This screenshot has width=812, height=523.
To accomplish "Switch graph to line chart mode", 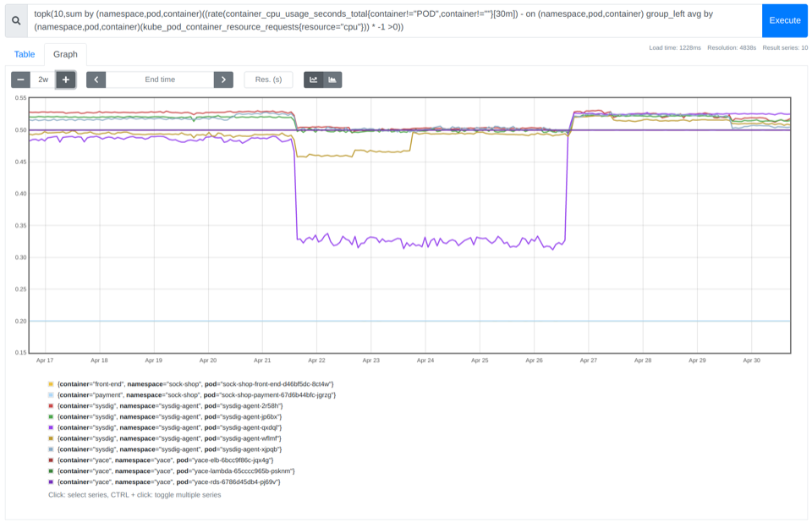I will coord(311,79).
